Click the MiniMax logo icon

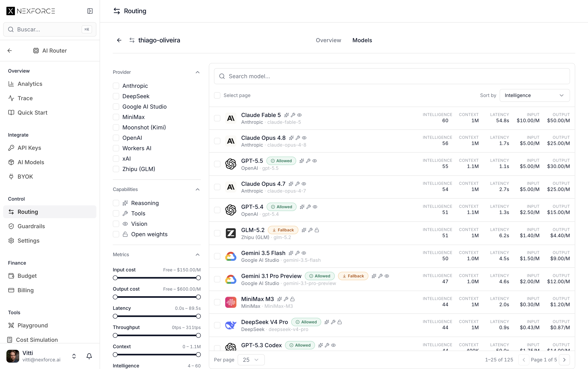(x=231, y=302)
